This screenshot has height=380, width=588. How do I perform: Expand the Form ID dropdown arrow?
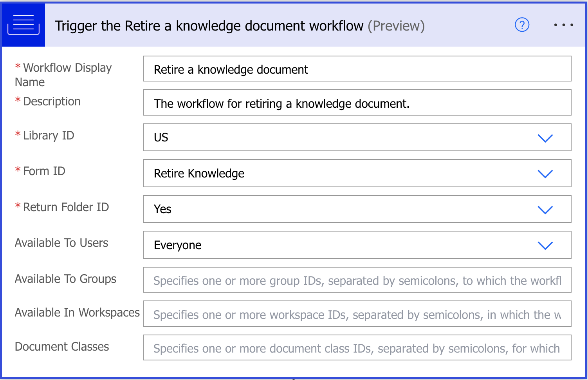[x=545, y=174]
